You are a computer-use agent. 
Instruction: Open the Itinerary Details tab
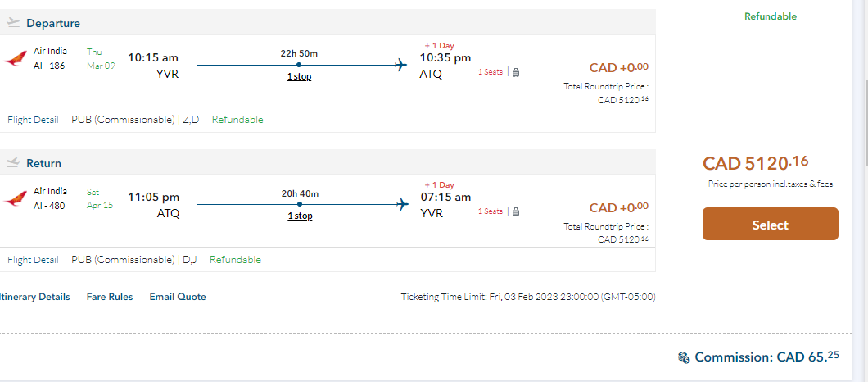(x=34, y=297)
